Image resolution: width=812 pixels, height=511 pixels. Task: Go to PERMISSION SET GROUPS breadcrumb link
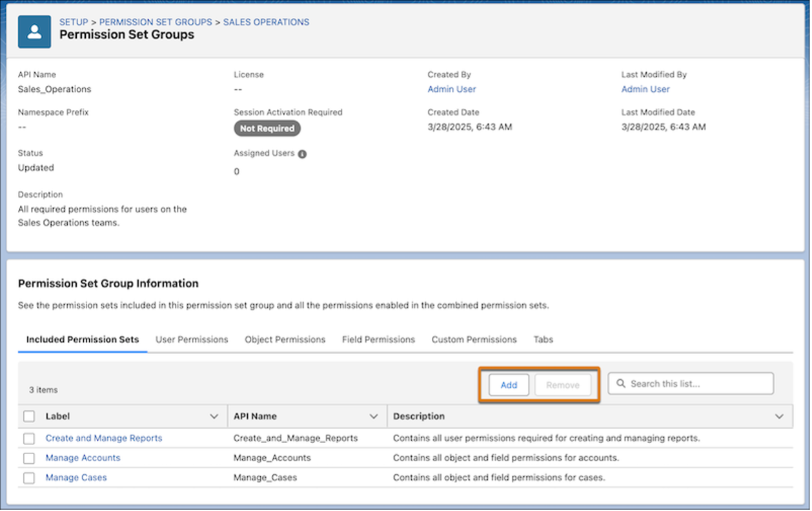pyautogui.click(x=156, y=22)
